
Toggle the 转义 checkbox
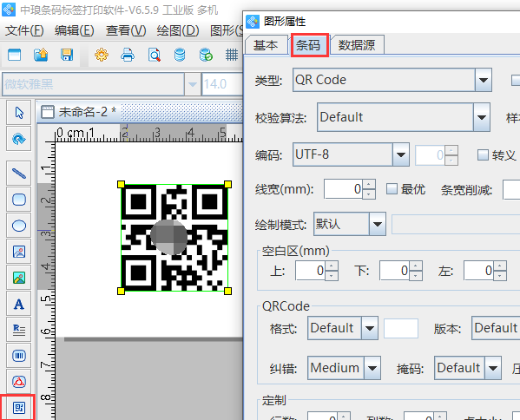click(483, 154)
